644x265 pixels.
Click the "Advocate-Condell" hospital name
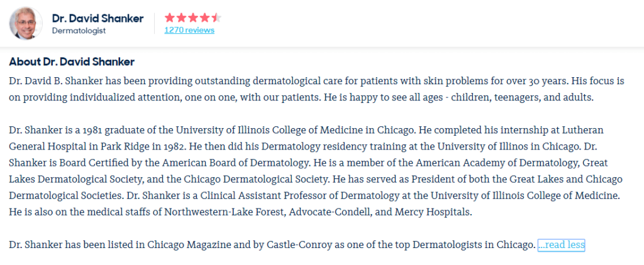coord(332,212)
